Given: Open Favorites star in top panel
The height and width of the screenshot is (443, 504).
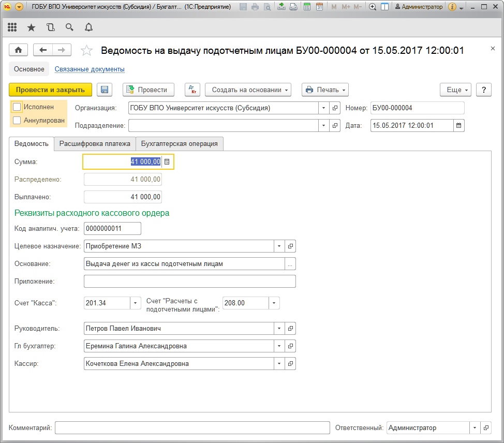Looking at the screenshot, I should click(31, 27).
